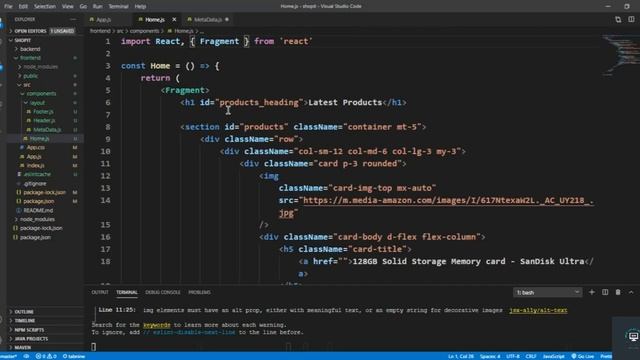This screenshot has width=640, height=360.
Task: Switch to the Problems panel tab
Action: (199, 292)
